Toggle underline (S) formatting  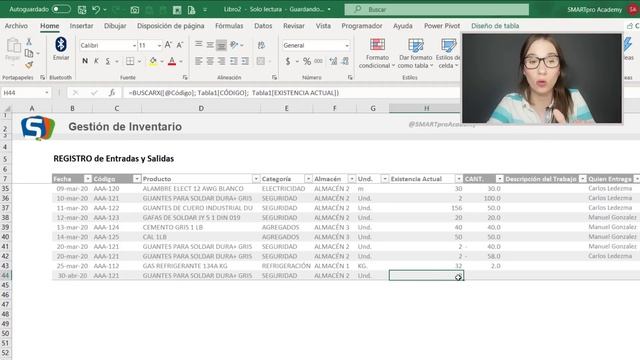pos(108,61)
